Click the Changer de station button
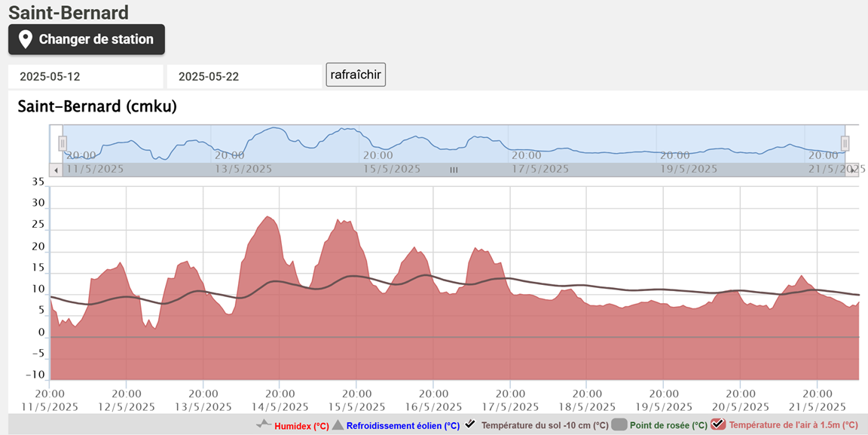 87,39
